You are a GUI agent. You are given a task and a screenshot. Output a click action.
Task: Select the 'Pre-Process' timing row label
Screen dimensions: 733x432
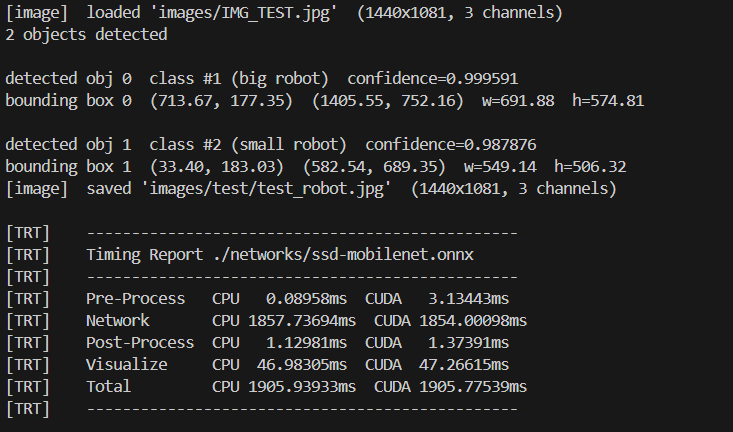[x=135, y=298]
